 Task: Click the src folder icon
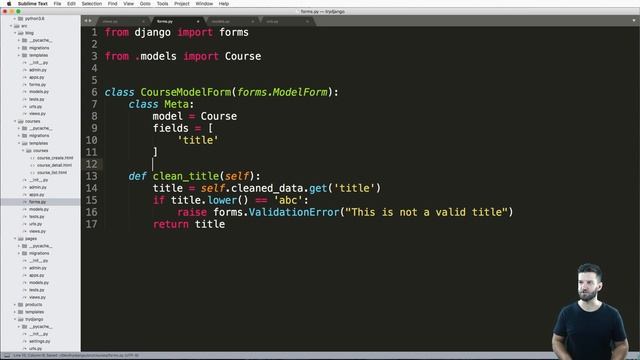tap(17, 26)
